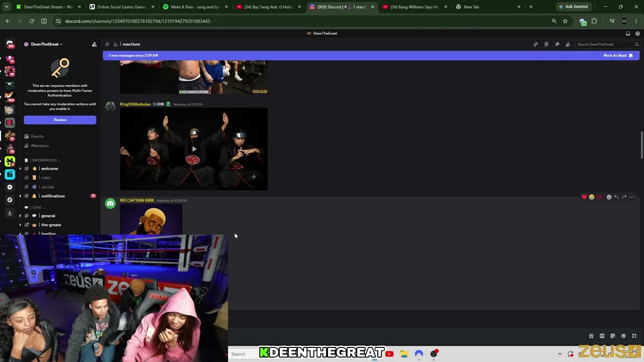Switch to Bay Swag YouTube tab
This screenshot has height=362, width=644.
pos(269,7)
